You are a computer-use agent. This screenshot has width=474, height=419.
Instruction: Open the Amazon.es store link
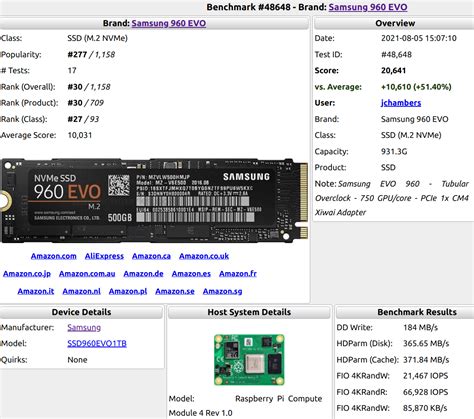coord(191,274)
